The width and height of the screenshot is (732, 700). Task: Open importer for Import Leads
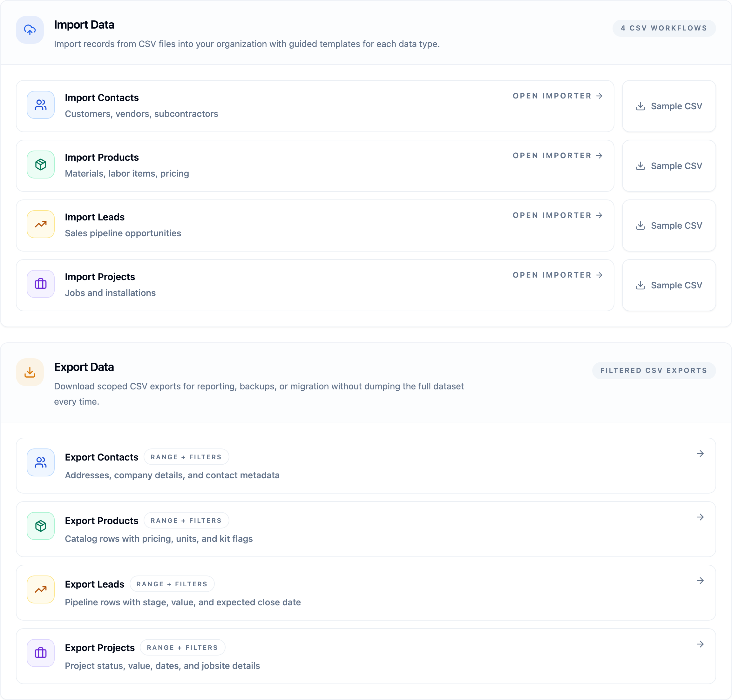click(x=558, y=215)
